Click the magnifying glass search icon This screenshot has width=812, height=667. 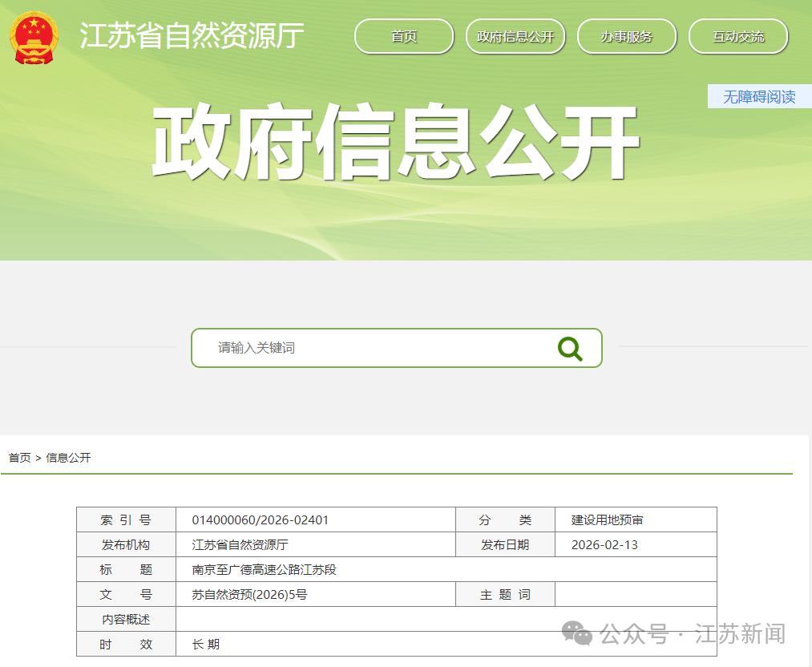(570, 349)
